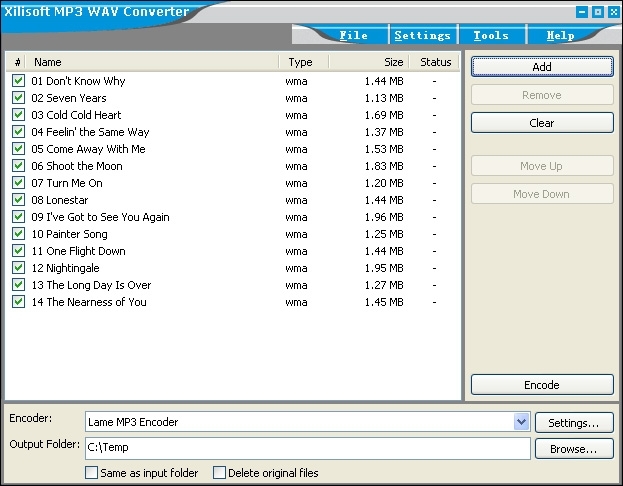Minimize the Xilisoft converter window
This screenshot has width=623, height=486.
point(582,12)
